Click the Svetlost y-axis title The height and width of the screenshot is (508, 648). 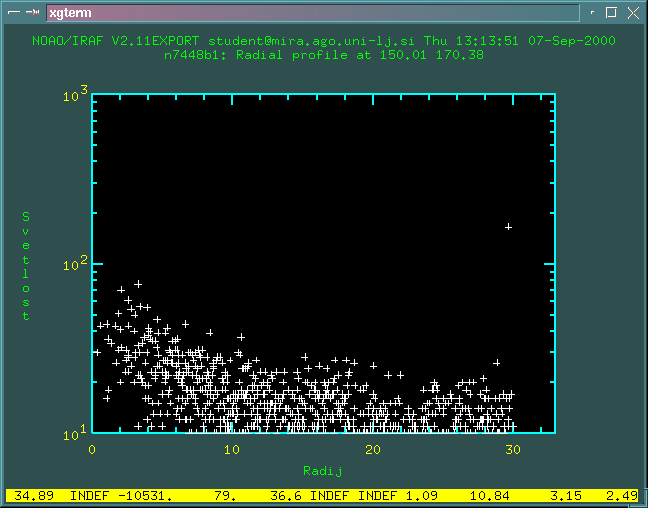pyautogui.click(x=26, y=266)
